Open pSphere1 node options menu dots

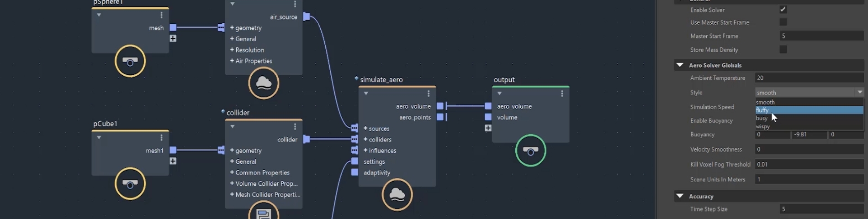(x=161, y=15)
